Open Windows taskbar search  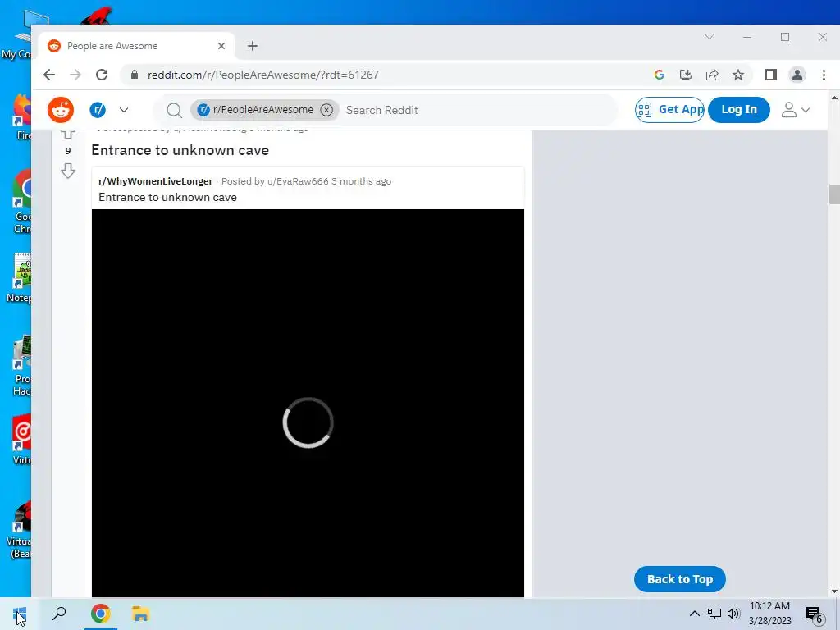59,614
